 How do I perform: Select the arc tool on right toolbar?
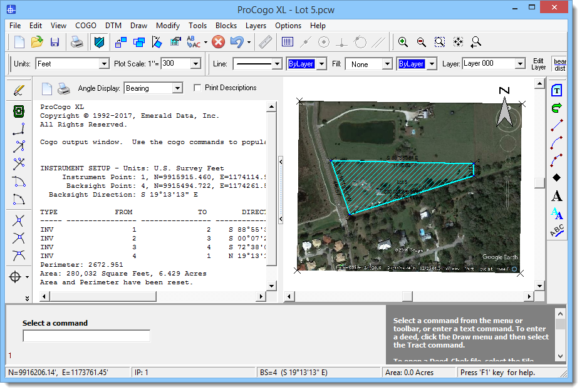(556, 143)
